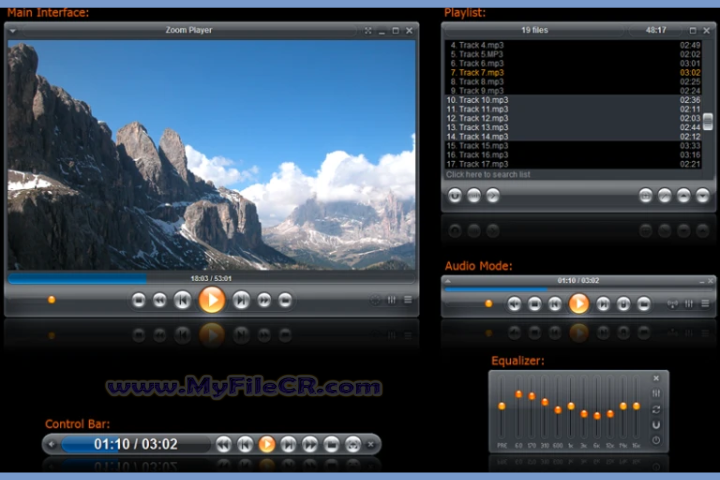Select the highlighted 7. Track 7.mp3 entry
The height and width of the screenshot is (480, 720).
point(573,73)
